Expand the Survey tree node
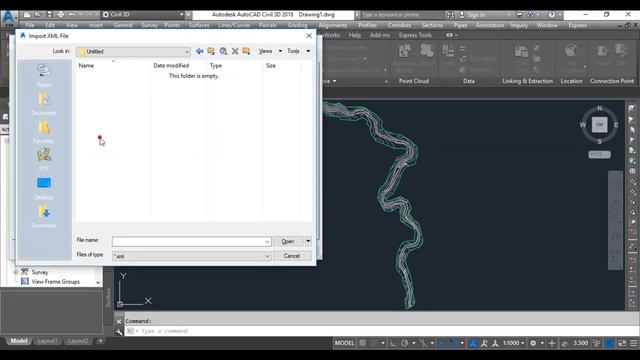This screenshot has width=640, height=360. tap(16, 272)
